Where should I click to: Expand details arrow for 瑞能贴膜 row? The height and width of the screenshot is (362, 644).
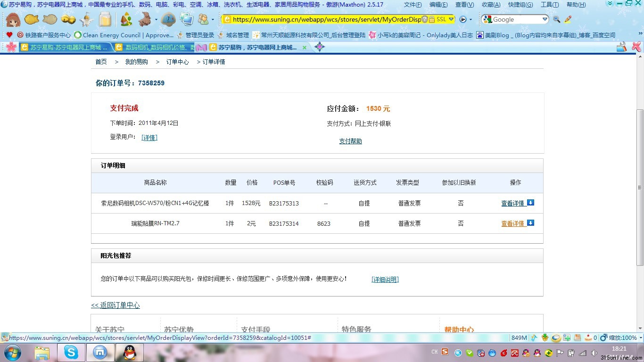pyautogui.click(x=530, y=223)
